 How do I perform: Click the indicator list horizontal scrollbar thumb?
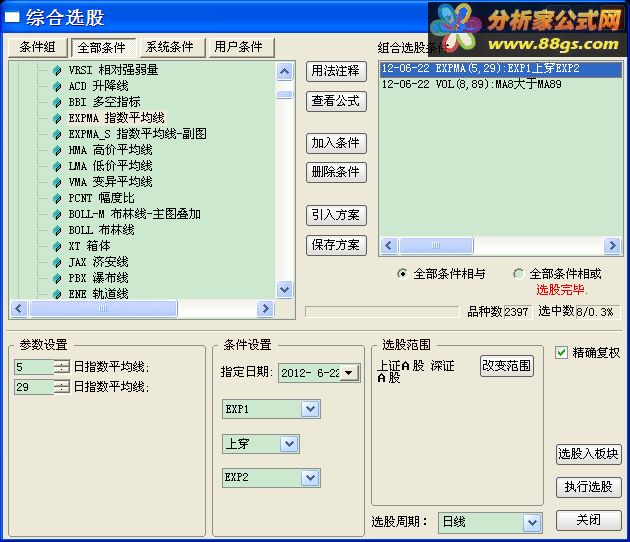coord(103,309)
